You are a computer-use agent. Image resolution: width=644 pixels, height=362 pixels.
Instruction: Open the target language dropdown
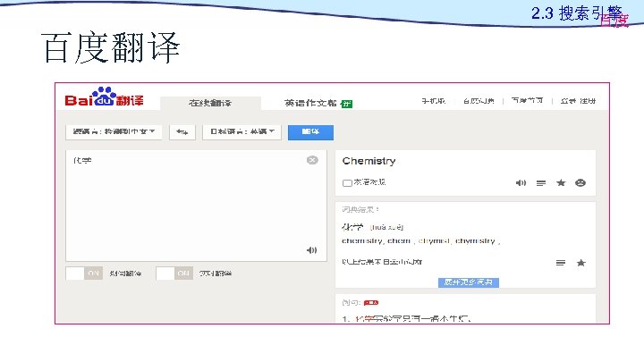(241, 131)
